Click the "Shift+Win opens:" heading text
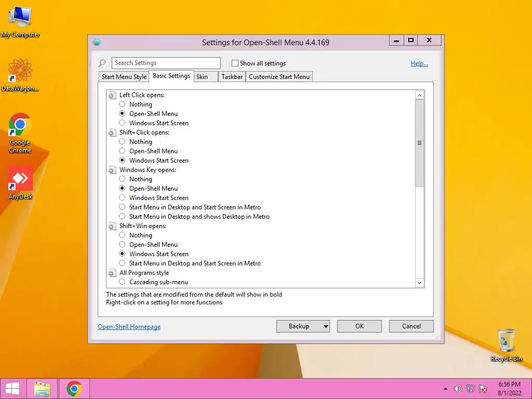Viewport: 532px width, 399px height. tap(143, 226)
